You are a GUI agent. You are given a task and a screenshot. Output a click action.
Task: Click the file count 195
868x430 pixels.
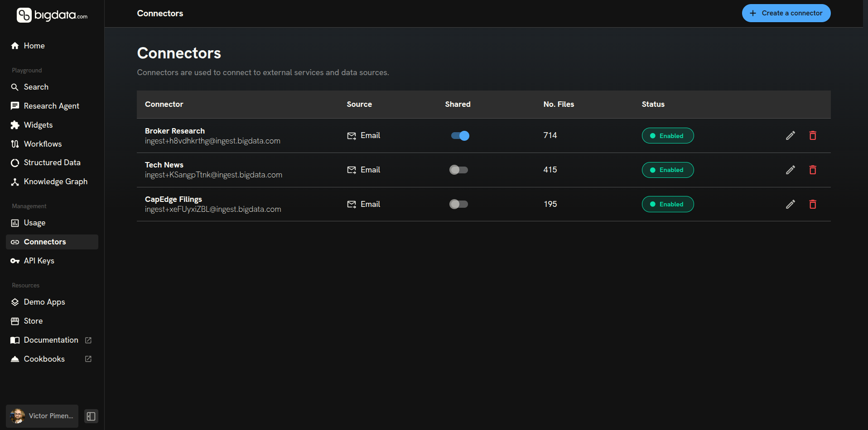[550, 204]
